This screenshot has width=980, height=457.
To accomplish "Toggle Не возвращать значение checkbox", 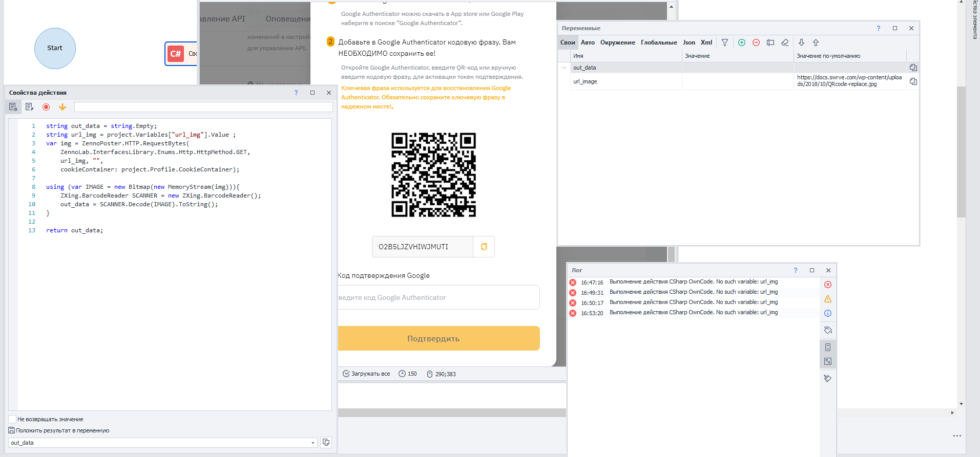I will coord(12,419).
